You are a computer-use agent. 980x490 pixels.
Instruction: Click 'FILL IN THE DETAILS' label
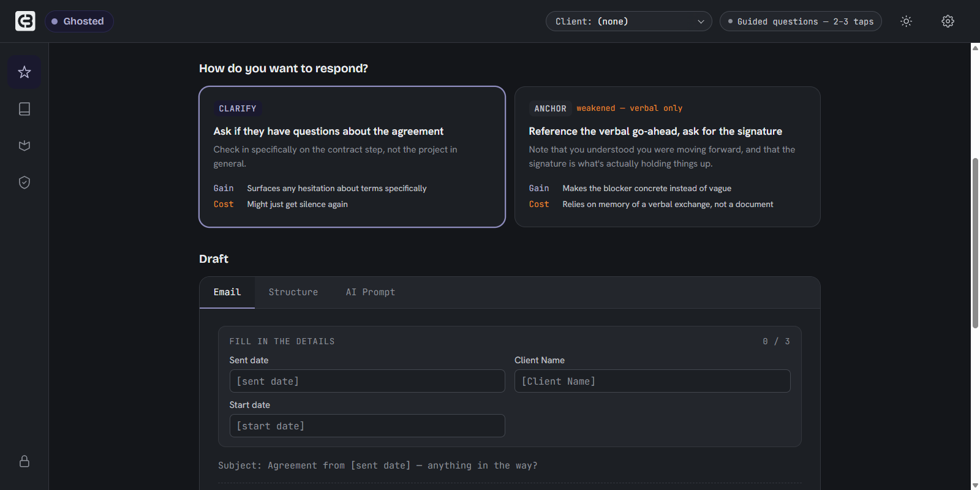282,342
